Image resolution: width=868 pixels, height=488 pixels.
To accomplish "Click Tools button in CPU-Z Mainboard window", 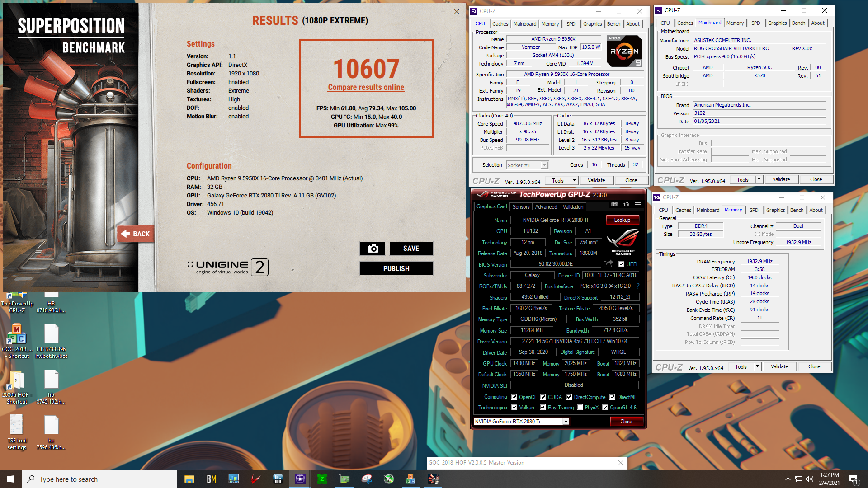I will coord(743,179).
